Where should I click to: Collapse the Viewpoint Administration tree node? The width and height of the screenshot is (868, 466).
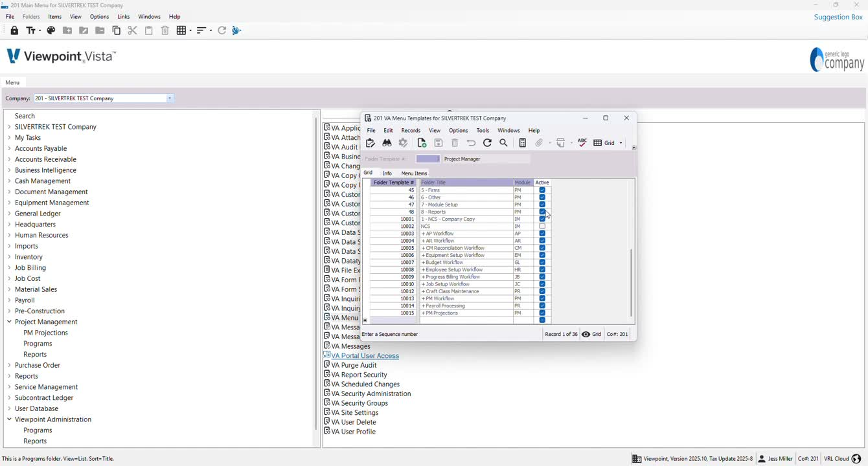pos(9,420)
